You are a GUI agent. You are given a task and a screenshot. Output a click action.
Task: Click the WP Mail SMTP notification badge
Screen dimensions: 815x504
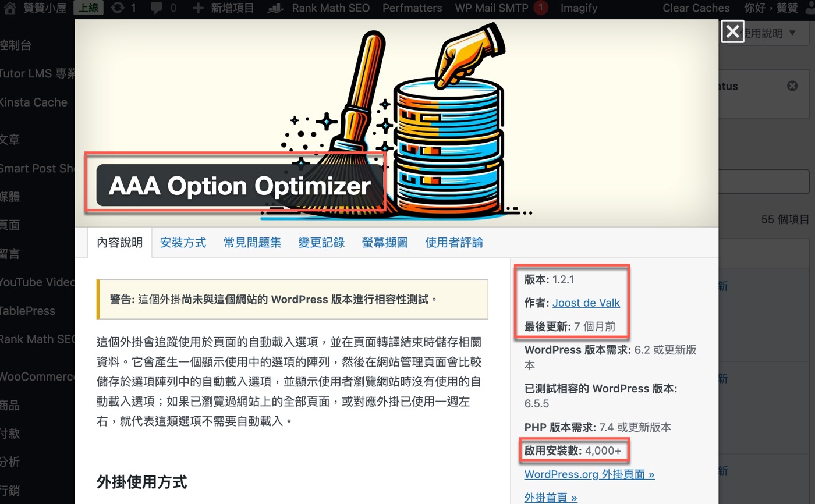541,8
